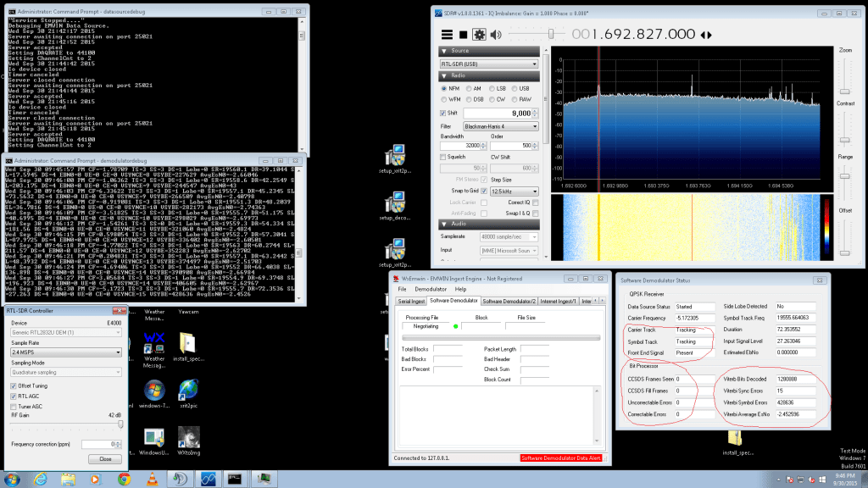This screenshot has height=488, width=868.
Task: Click the Zoom slider handle in SDR#
Action: [x=845, y=91]
